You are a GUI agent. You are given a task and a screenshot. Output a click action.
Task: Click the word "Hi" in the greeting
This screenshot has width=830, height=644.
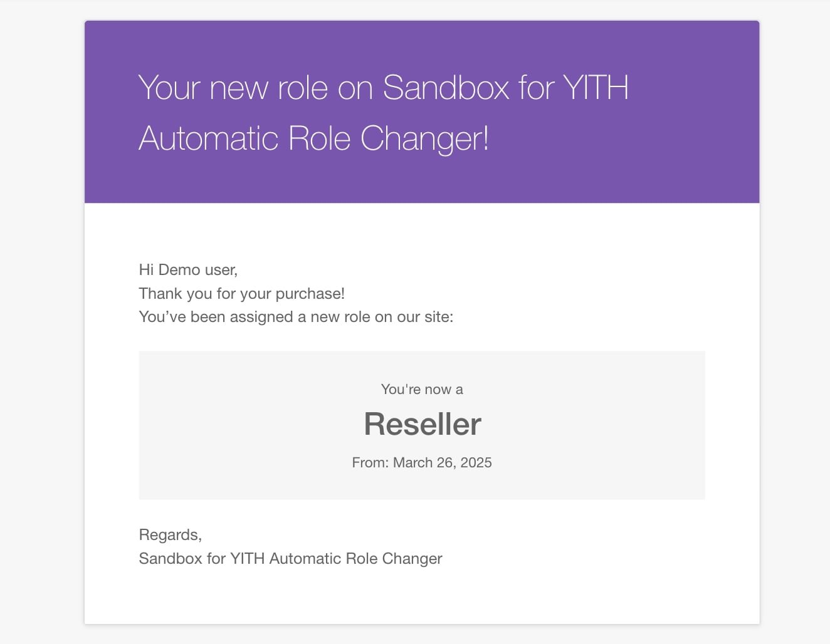(x=146, y=270)
